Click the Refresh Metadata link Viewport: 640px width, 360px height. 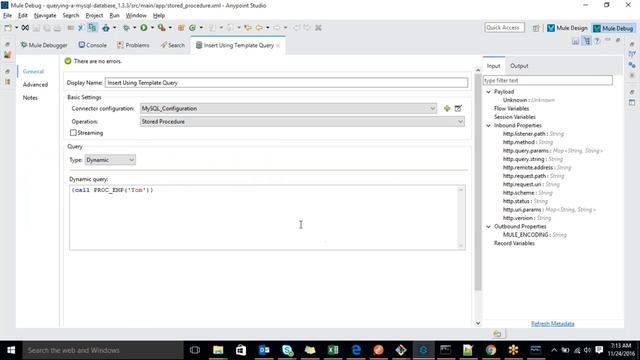(x=553, y=324)
